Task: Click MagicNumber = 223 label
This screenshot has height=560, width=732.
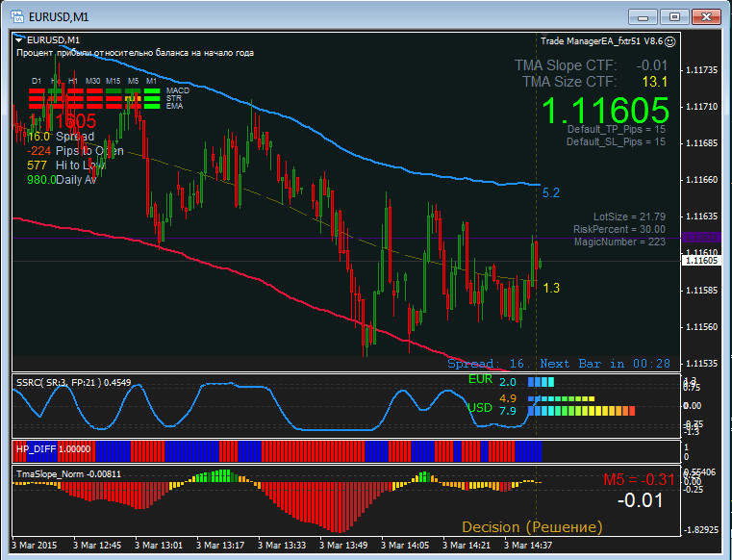Action: click(620, 242)
